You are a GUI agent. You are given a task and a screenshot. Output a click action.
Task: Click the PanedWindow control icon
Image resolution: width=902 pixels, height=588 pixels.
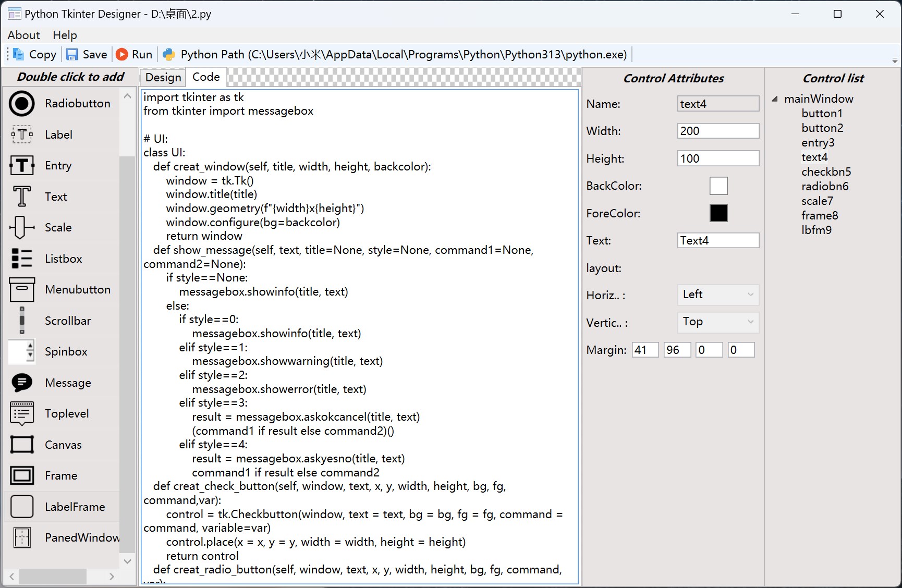[x=22, y=537]
